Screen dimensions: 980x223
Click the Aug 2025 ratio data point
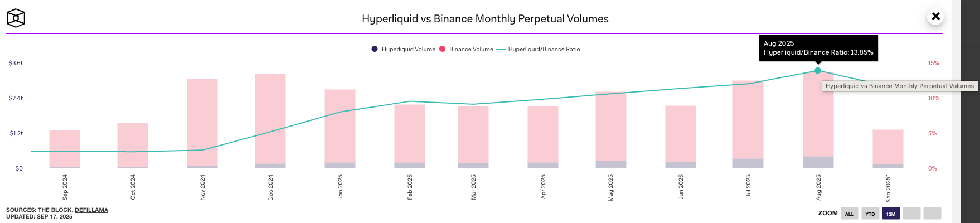[x=818, y=71]
